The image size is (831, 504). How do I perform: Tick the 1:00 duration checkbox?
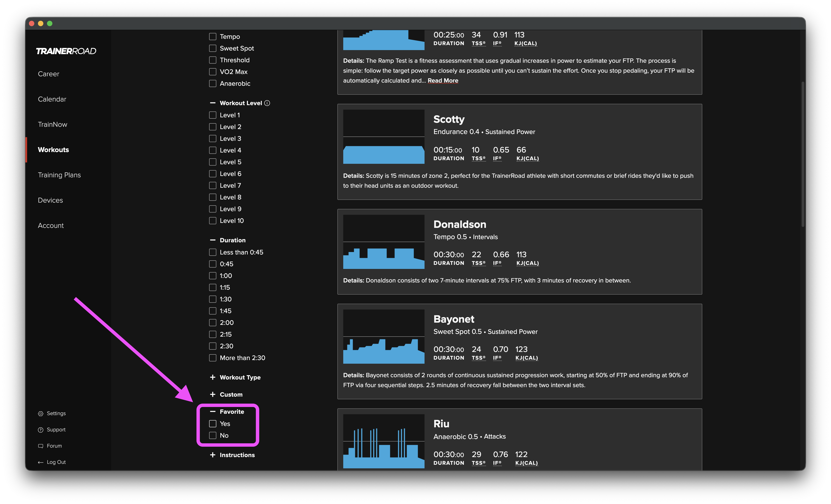[x=212, y=276]
